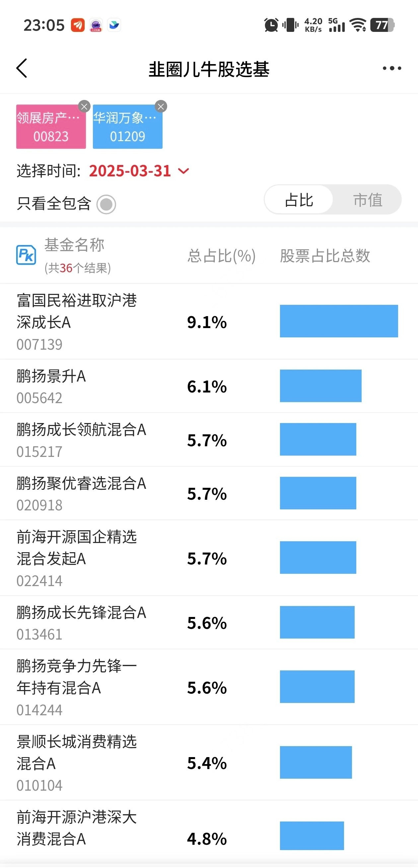Viewport: 418px width, 868px height.
Task: Sort by 股票占比总数 column header
Action: tap(325, 256)
